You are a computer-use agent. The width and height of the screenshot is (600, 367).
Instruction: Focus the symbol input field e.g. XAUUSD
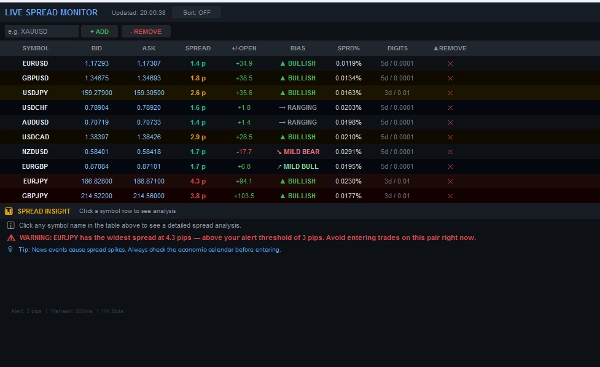click(x=42, y=31)
